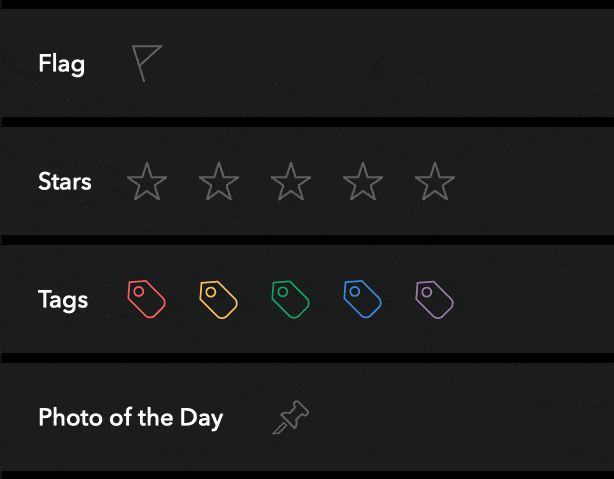The width and height of the screenshot is (614, 479).
Task: Click the fourth star rating
Action: (x=363, y=181)
